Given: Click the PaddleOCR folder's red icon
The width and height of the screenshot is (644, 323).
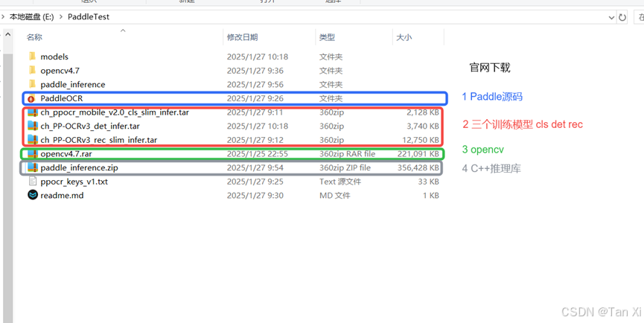Looking at the screenshot, I should pyautogui.click(x=31, y=98).
